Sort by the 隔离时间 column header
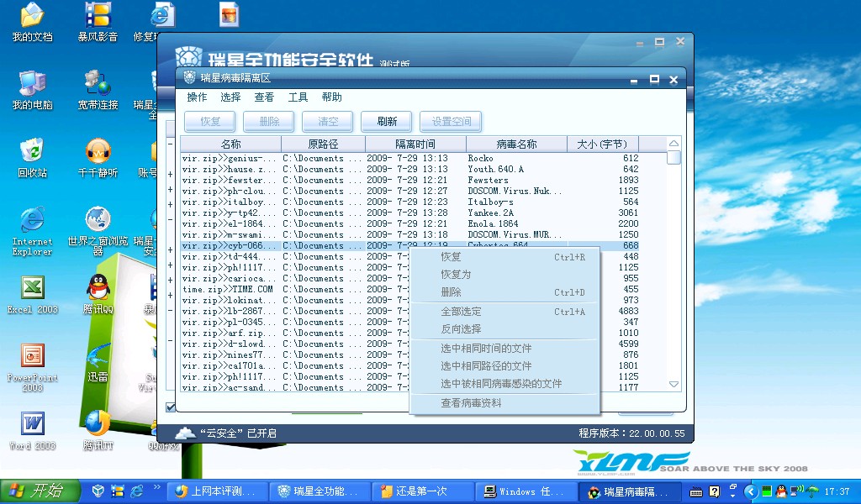 [x=415, y=144]
